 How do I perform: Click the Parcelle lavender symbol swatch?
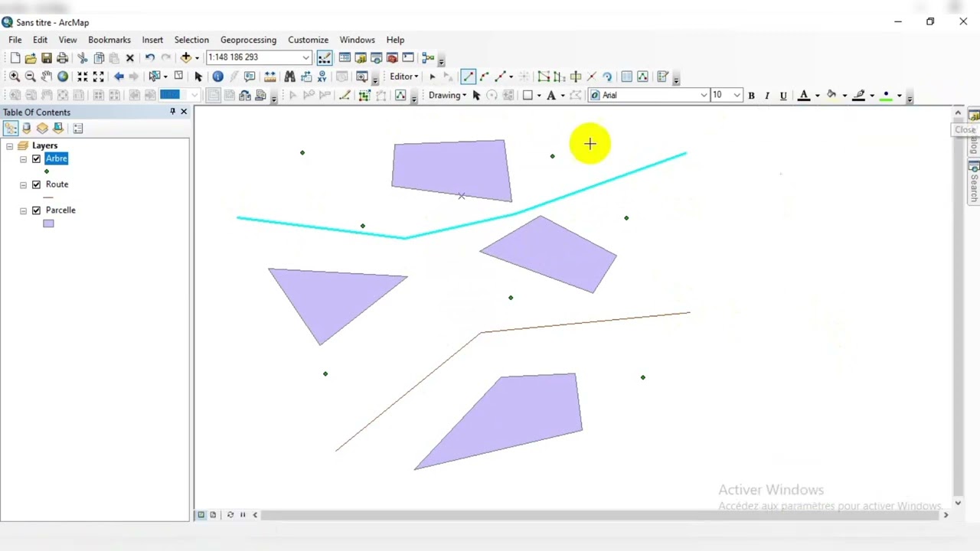click(48, 223)
